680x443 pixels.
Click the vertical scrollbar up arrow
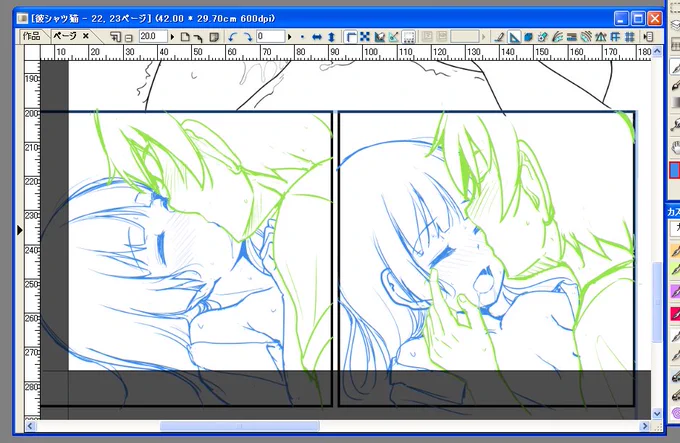(657, 52)
